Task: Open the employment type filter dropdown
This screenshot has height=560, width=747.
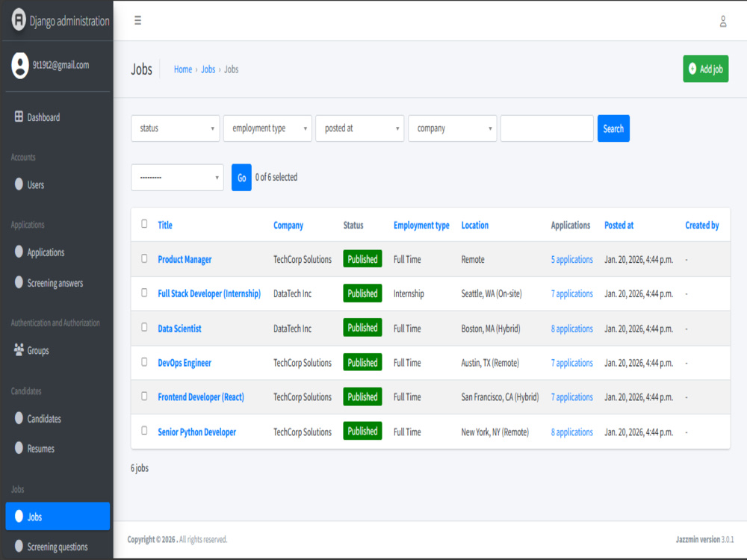Action: [267, 128]
